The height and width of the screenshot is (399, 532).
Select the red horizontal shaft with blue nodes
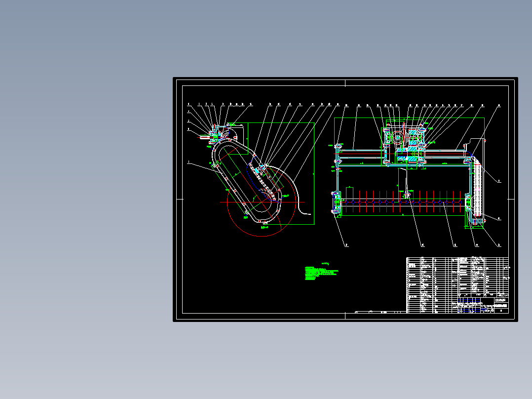point(403,202)
